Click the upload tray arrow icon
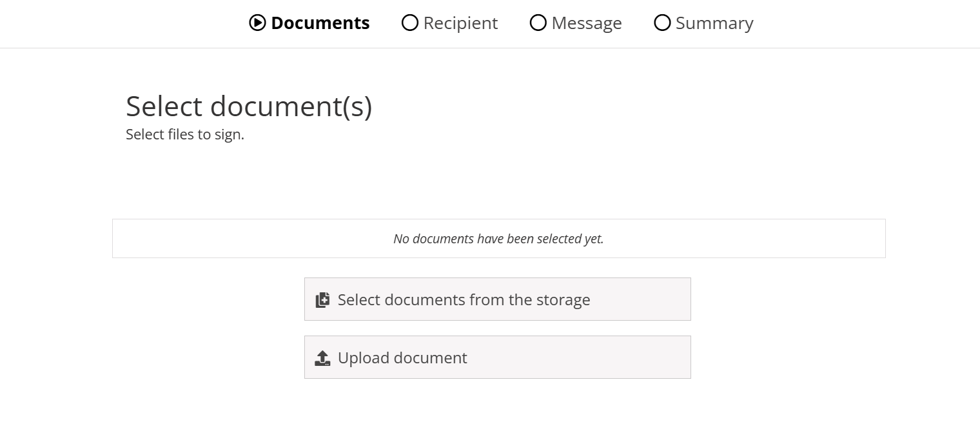 click(x=322, y=358)
